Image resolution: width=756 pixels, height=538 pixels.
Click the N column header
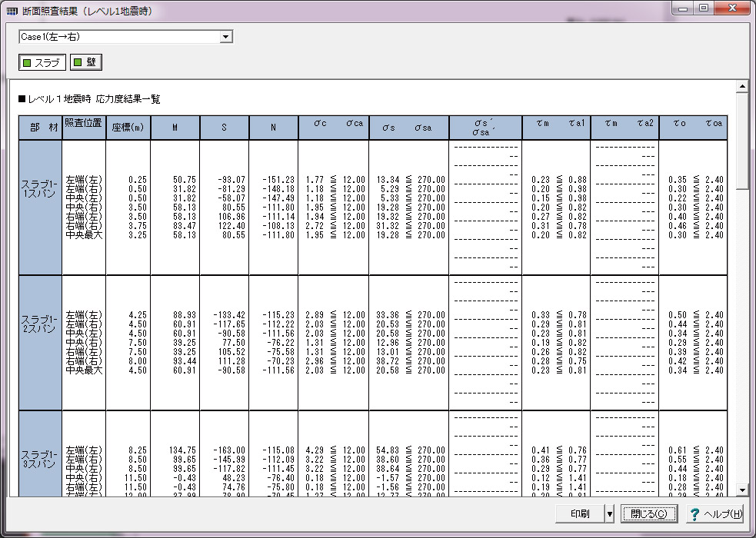tap(273, 128)
